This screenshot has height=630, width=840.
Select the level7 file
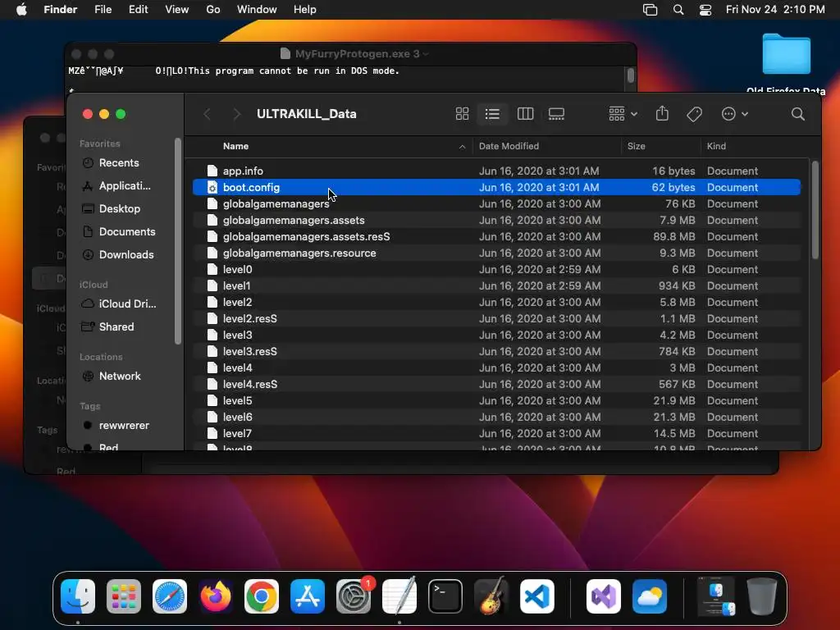(496, 433)
